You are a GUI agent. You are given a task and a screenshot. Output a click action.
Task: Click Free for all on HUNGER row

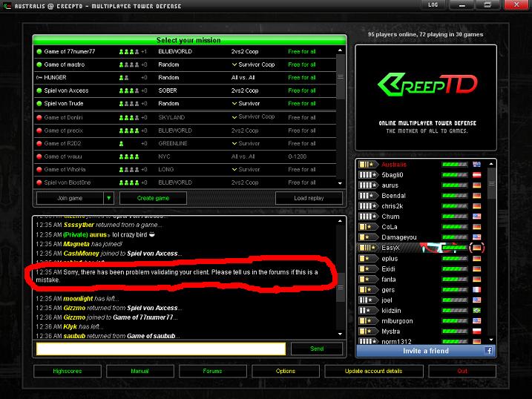(x=302, y=78)
